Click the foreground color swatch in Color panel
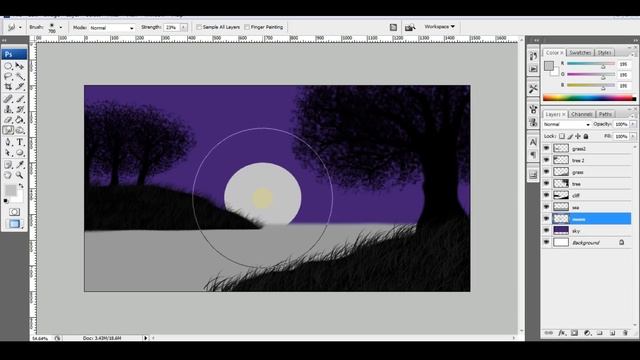Screen dimensions: 640x360 coord(549,66)
